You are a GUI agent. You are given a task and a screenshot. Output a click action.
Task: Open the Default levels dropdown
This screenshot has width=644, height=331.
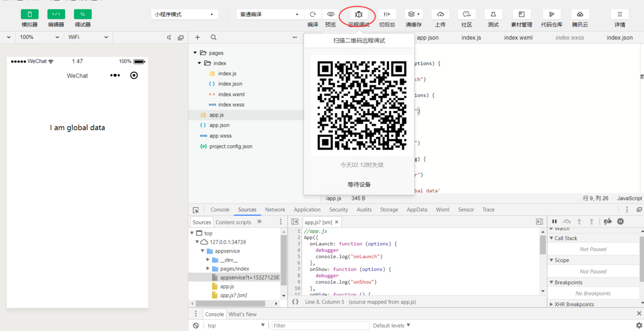click(x=392, y=325)
